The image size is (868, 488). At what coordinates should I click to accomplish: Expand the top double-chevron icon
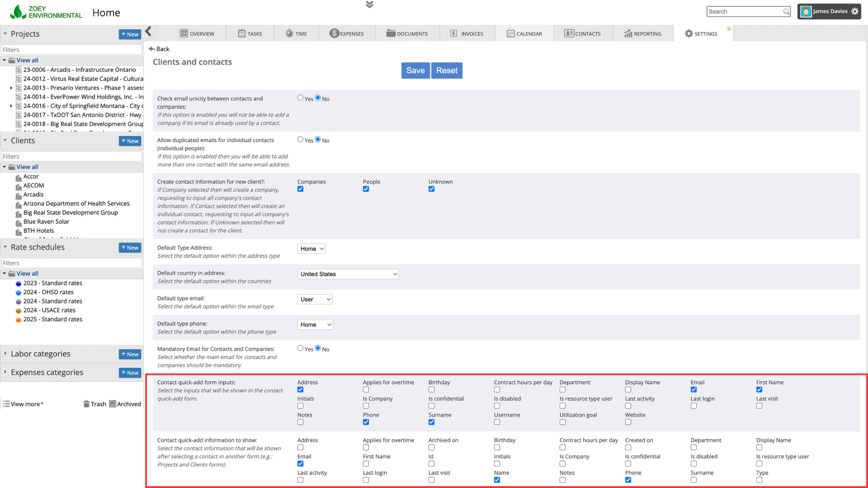(x=369, y=5)
